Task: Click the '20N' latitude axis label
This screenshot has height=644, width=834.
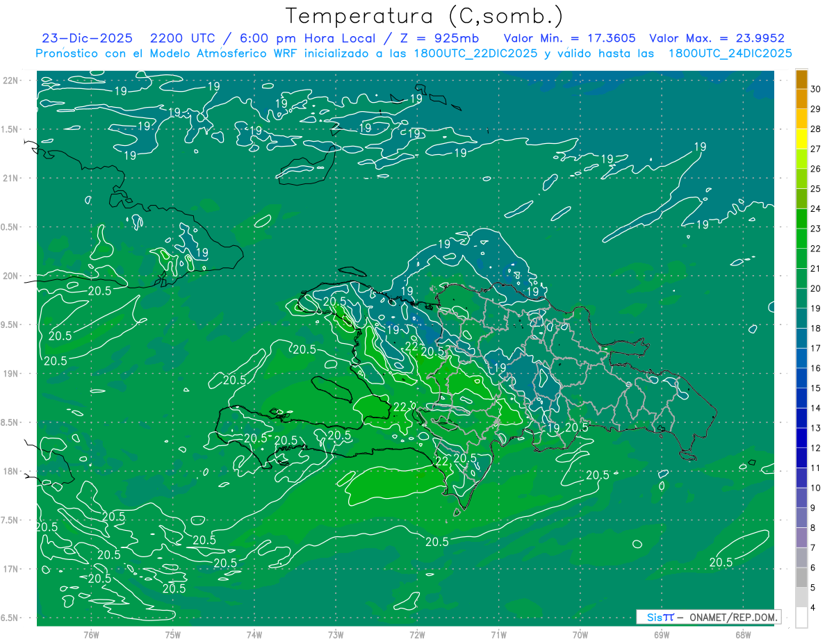Action: [12, 276]
